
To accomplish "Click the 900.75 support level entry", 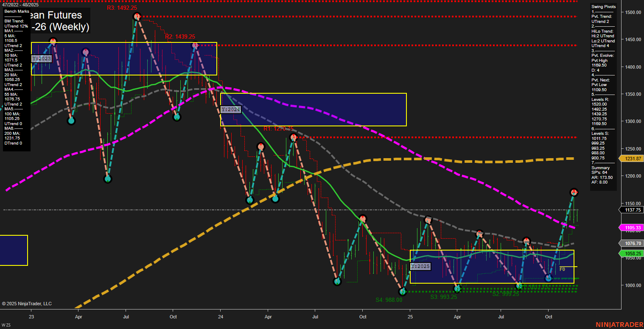I will point(597,158).
